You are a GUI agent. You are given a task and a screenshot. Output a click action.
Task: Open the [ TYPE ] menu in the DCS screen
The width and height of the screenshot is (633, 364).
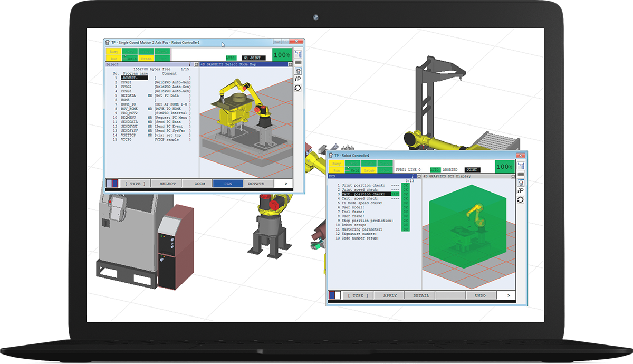pos(358,295)
